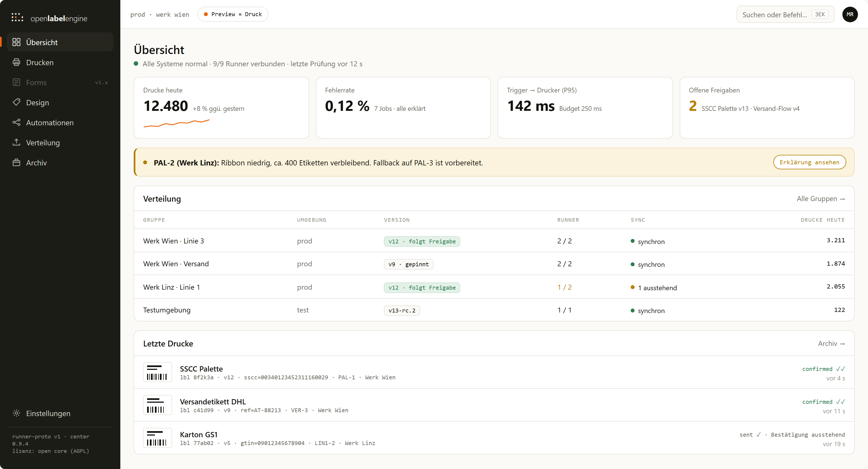Select Verteilung in the sidebar
The image size is (868, 469).
[60, 143]
